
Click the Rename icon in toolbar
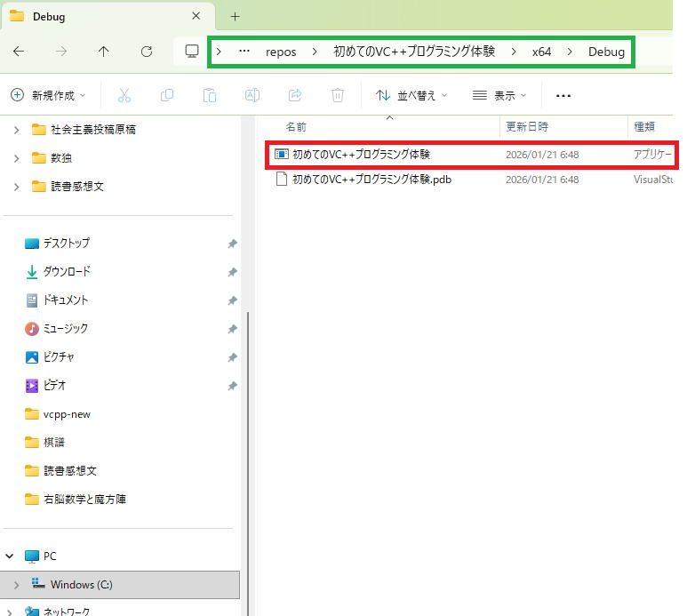(x=252, y=95)
